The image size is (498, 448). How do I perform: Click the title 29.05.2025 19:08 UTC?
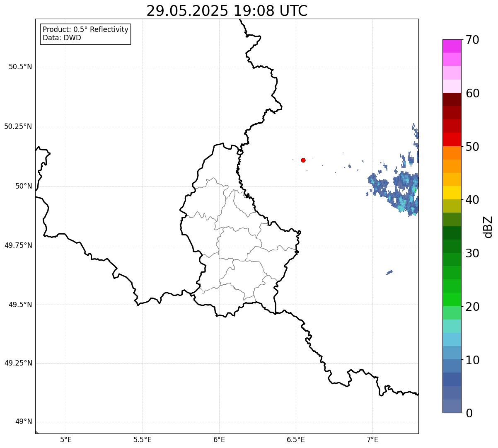(x=227, y=11)
